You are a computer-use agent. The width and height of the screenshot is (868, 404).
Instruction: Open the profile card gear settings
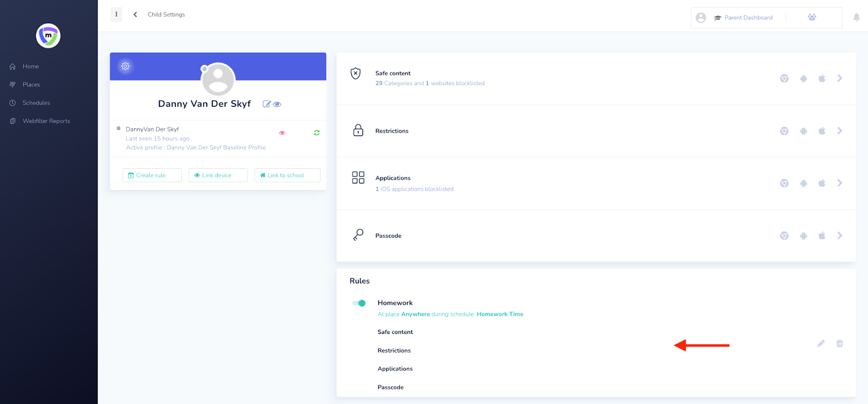[125, 66]
